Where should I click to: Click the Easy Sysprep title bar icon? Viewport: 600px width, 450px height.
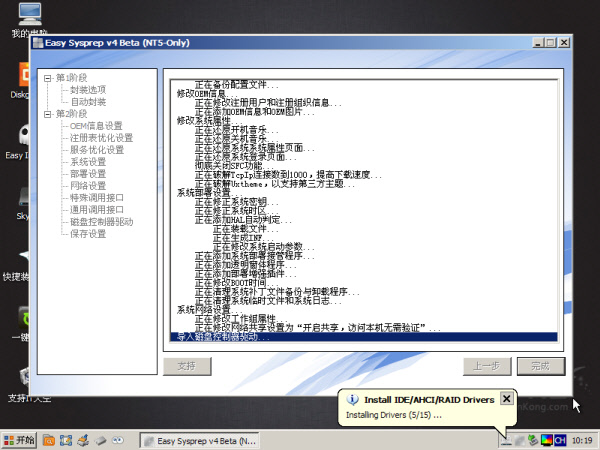pyautogui.click(x=38, y=43)
